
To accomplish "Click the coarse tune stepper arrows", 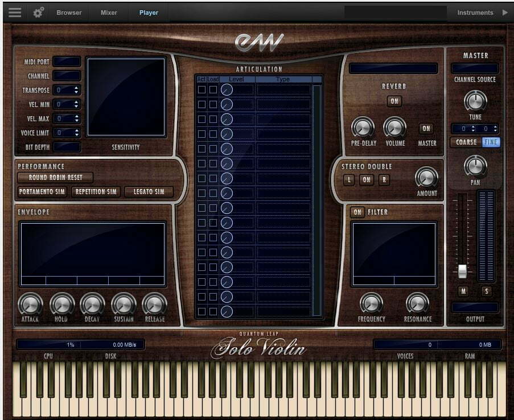I will pos(473,129).
